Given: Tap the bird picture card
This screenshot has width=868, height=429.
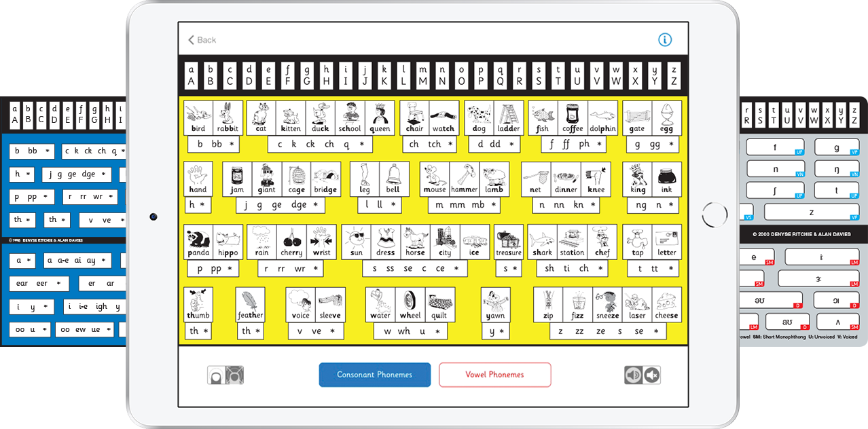Looking at the screenshot, I should (x=198, y=118).
